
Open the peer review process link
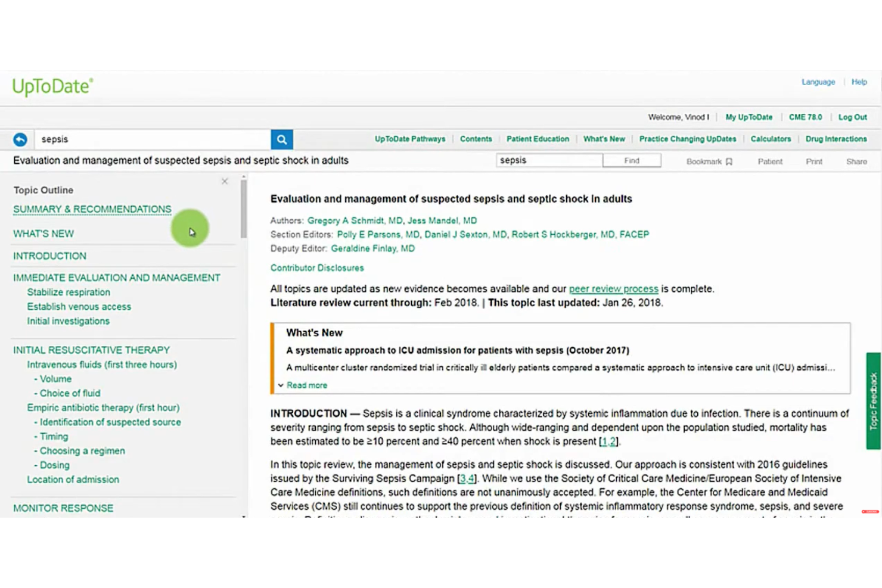(614, 289)
